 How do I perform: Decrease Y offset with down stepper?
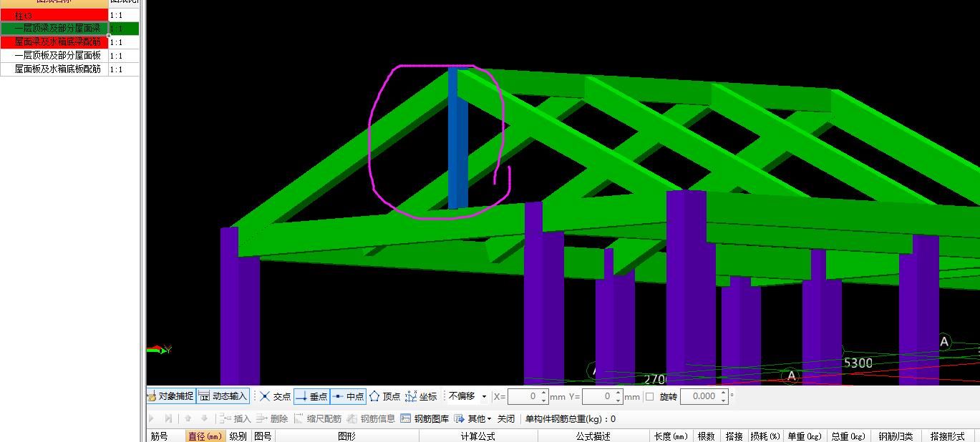[x=618, y=400]
